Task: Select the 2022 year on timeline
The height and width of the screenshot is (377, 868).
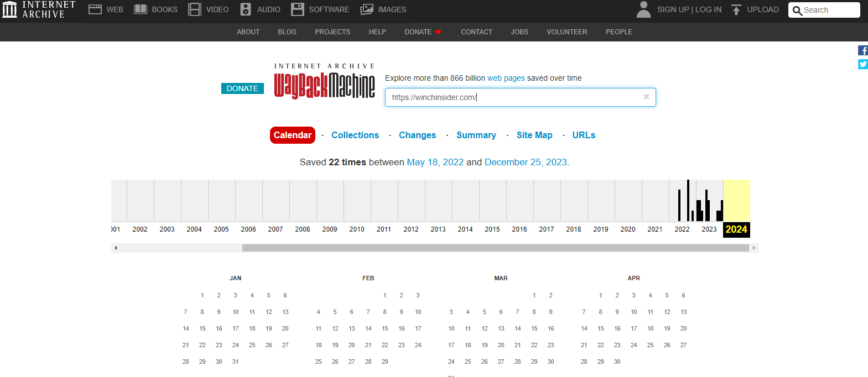Action: (x=682, y=229)
